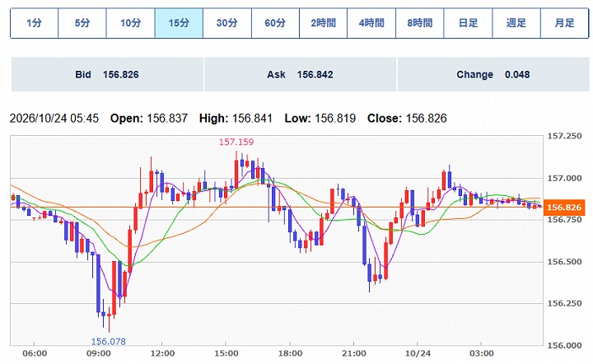Switch chart to 2時間 timeframe
593x364 pixels.
coord(324,23)
